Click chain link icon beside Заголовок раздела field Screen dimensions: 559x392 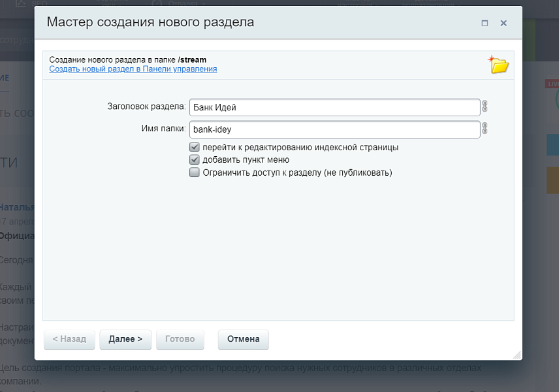click(485, 106)
